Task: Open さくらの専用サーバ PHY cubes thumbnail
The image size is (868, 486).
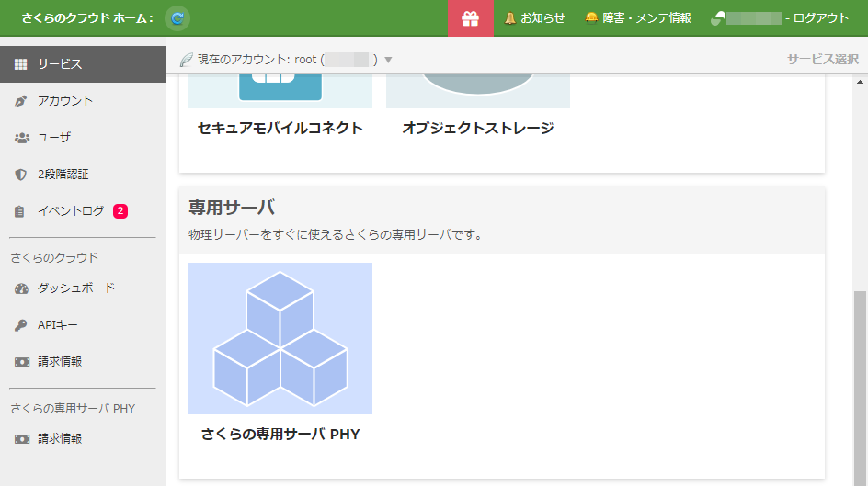Action: pyautogui.click(x=280, y=338)
